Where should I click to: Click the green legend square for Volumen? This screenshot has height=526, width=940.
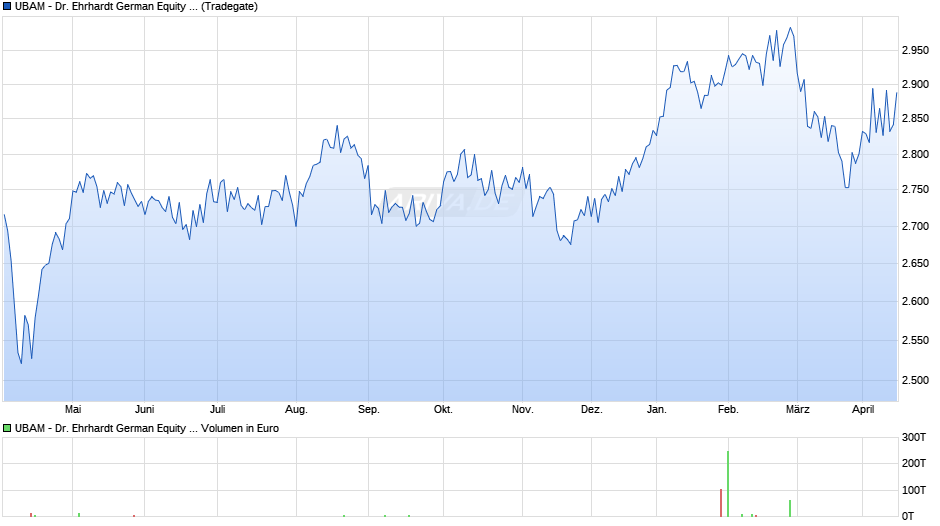[x=7, y=428]
